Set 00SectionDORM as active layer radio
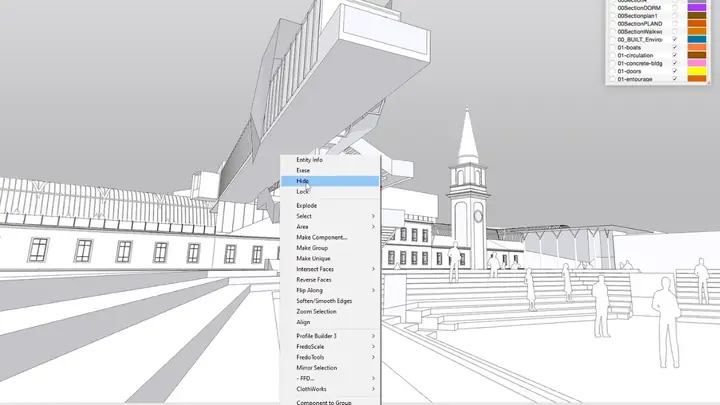 [x=612, y=8]
